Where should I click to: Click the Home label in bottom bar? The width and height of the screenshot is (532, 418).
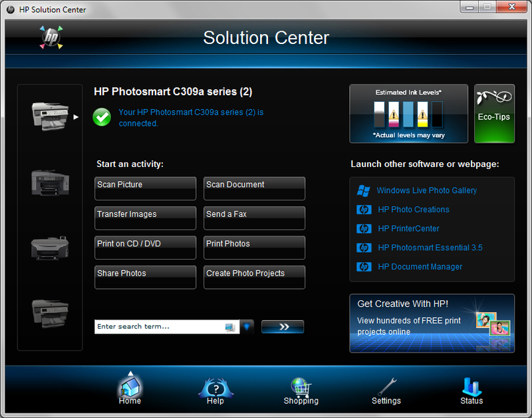pos(130,401)
